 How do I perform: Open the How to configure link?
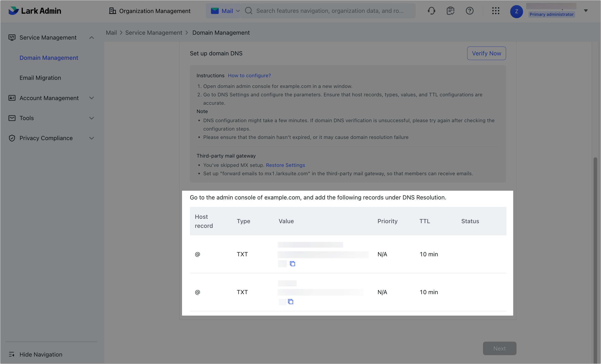pyautogui.click(x=249, y=75)
